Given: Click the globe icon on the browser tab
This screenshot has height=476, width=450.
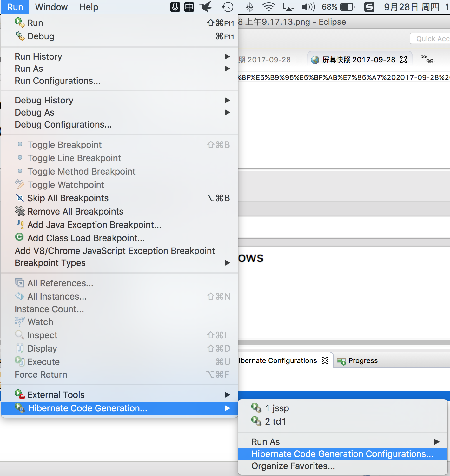Looking at the screenshot, I should (x=315, y=60).
